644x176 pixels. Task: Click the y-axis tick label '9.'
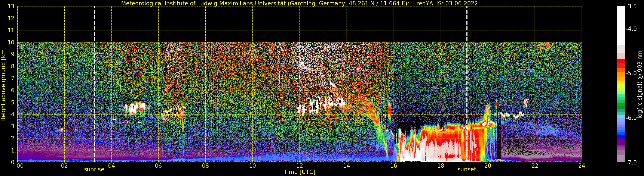pos(13,54)
